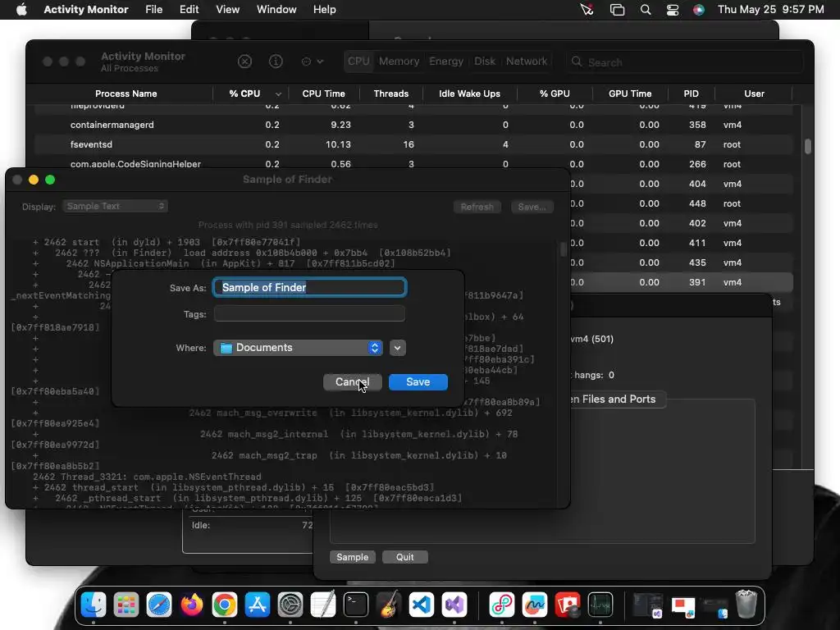Launch Google Chrome from the dock
The width and height of the screenshot is (840, 630).
click(x=225, y=605)
